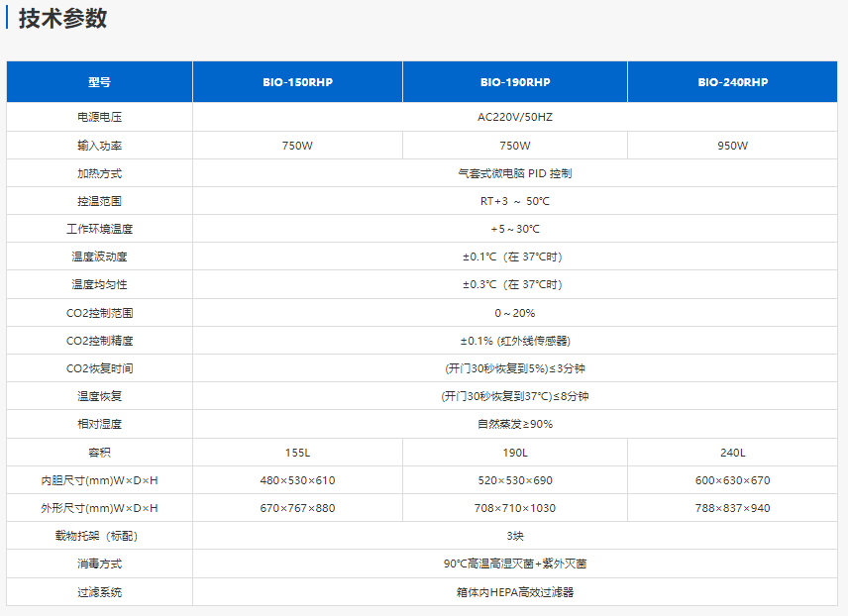The height and width of the screenshot is (616, 848).
Task: Click the 240L volume cell
Action: click(x=732, y=453)
